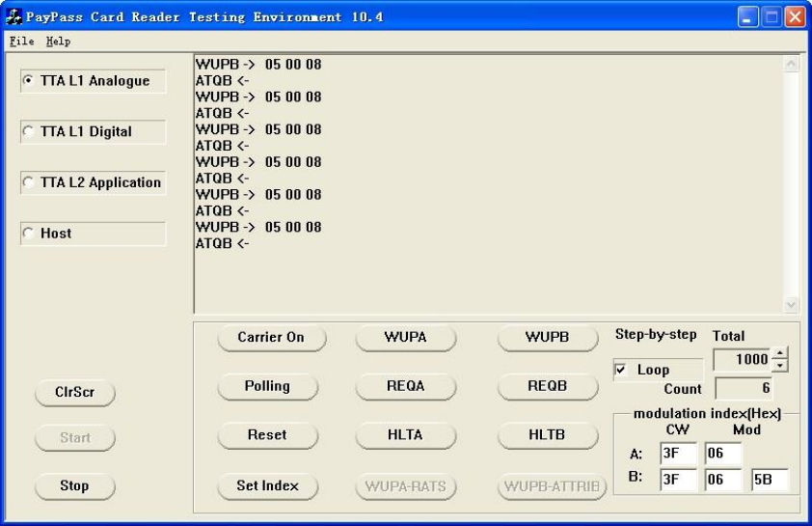Click the ClrScr button
812x526 pixels.
pyautogui.click(x=75, y=392)
